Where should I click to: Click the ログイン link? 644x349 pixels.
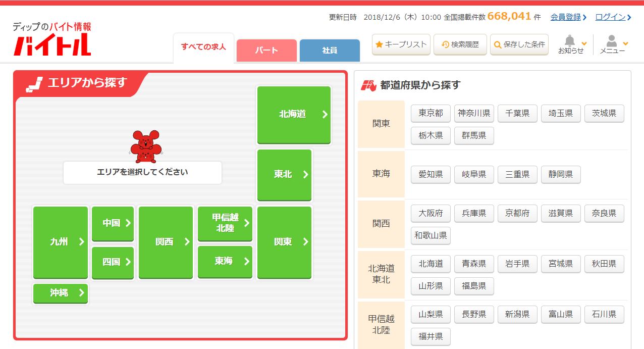(x=613, y=17)
